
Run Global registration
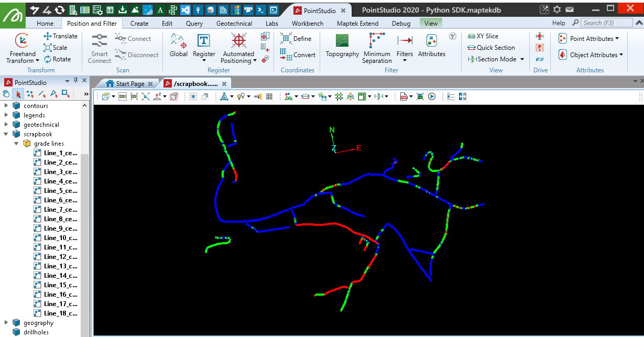coord(179,46)
